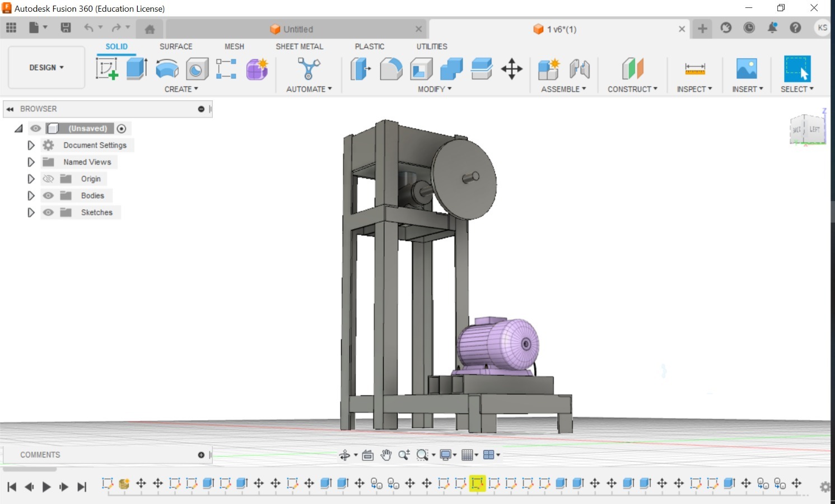Select the highlighted yellow sketch in timeline
835x504 pixels.
477,483
